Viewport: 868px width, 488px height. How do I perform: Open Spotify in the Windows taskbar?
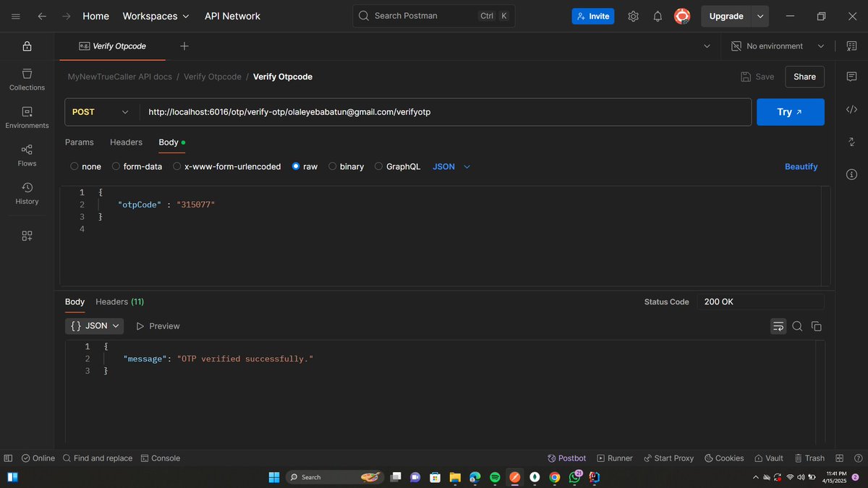(495, 477)
